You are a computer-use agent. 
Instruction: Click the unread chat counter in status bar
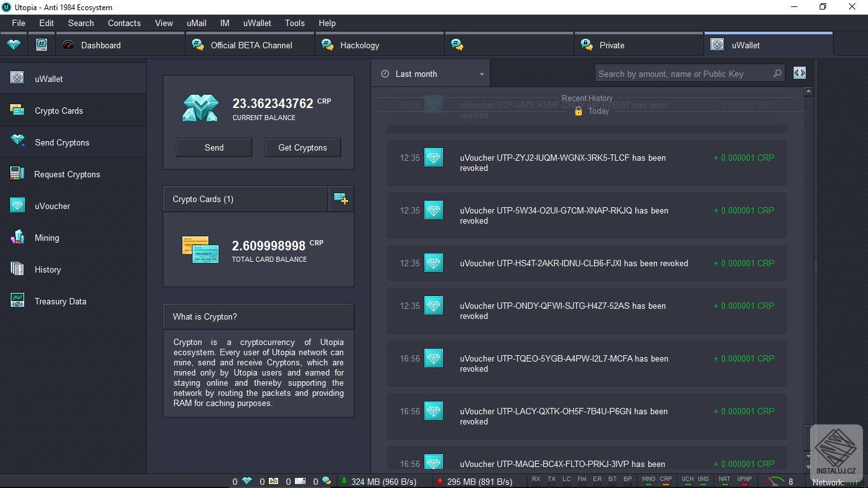click(321, 482)
